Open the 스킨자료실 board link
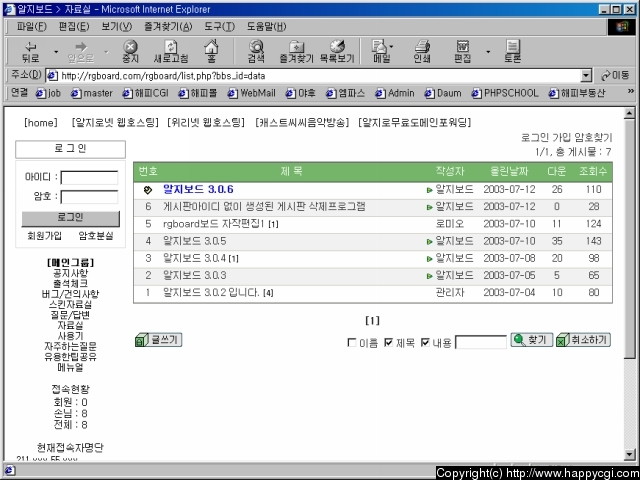Screen dimensions: 640x480 pyautogui.click(x=70, y=304)
